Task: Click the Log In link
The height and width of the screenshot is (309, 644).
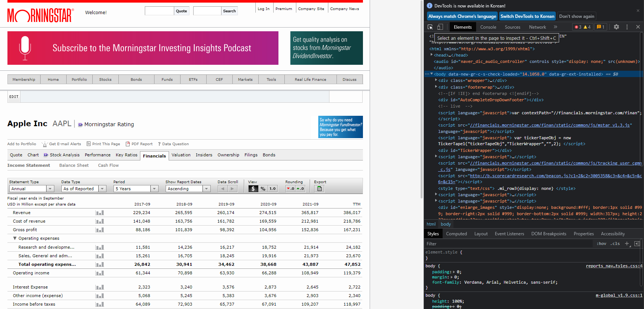Action: tap(264, 9)
